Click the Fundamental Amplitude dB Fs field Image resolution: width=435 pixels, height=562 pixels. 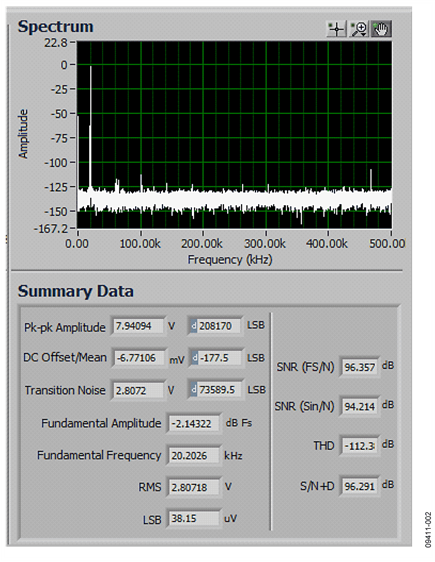(194, 424)
